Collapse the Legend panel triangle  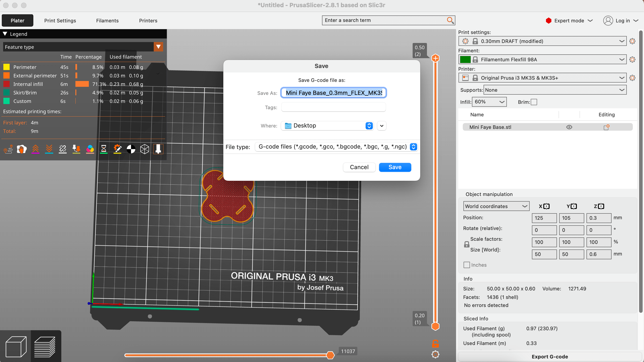click(5, 34)
